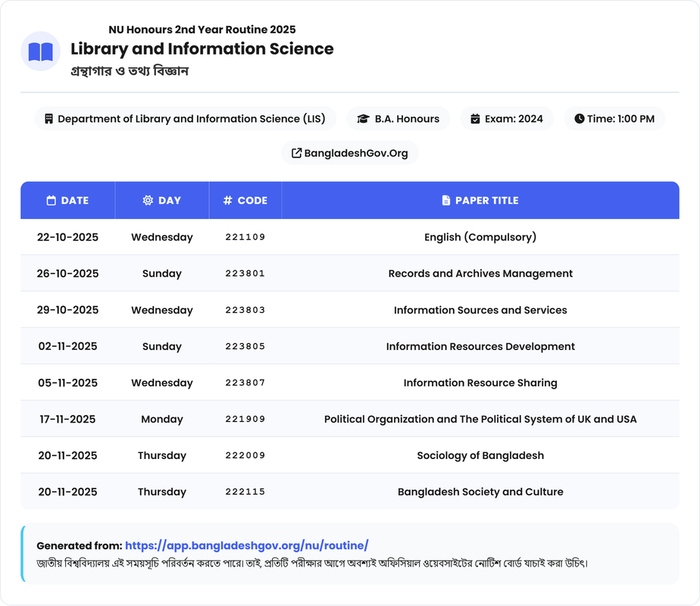
Task: Select date cell 26-10-2025
Action: tap(67, 273)
